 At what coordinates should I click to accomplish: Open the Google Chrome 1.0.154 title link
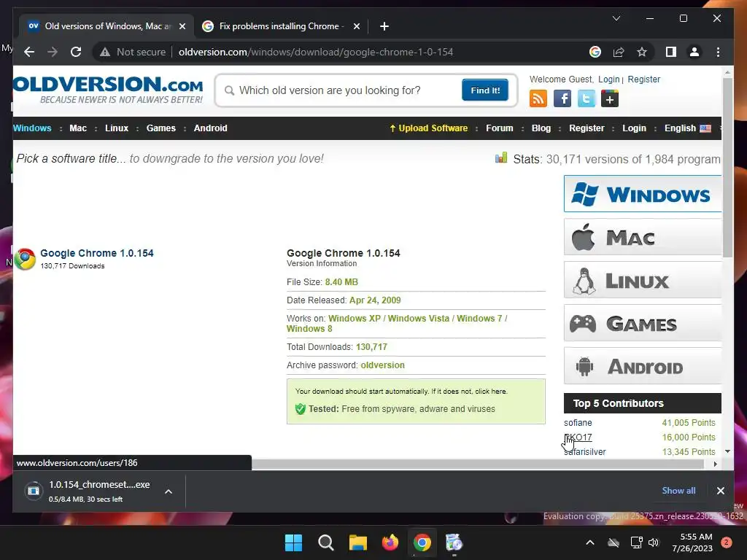pos(97,253)
